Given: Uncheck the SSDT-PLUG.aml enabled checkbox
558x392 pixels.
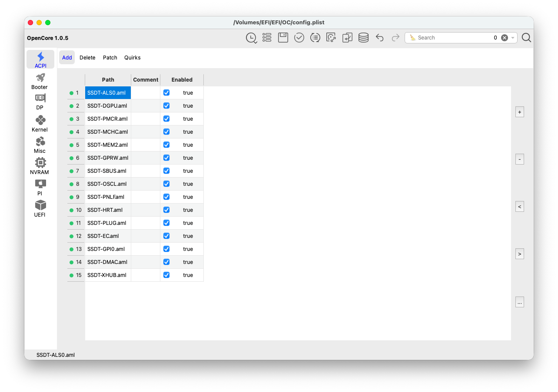Looking at the screenshot, I should (x=166, y=223).
